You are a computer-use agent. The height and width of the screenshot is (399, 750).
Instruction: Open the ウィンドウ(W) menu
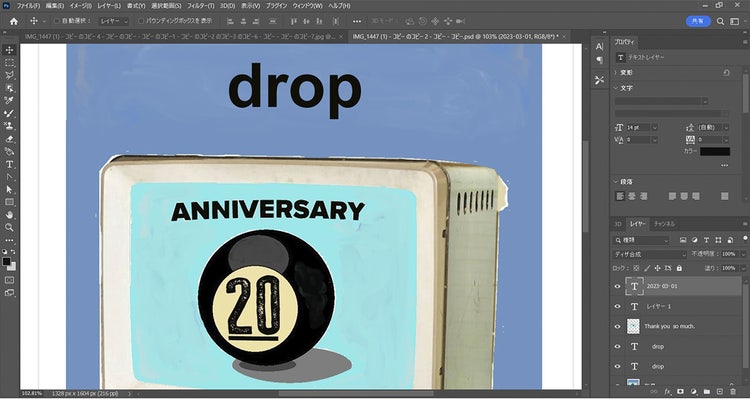point(308,6)
